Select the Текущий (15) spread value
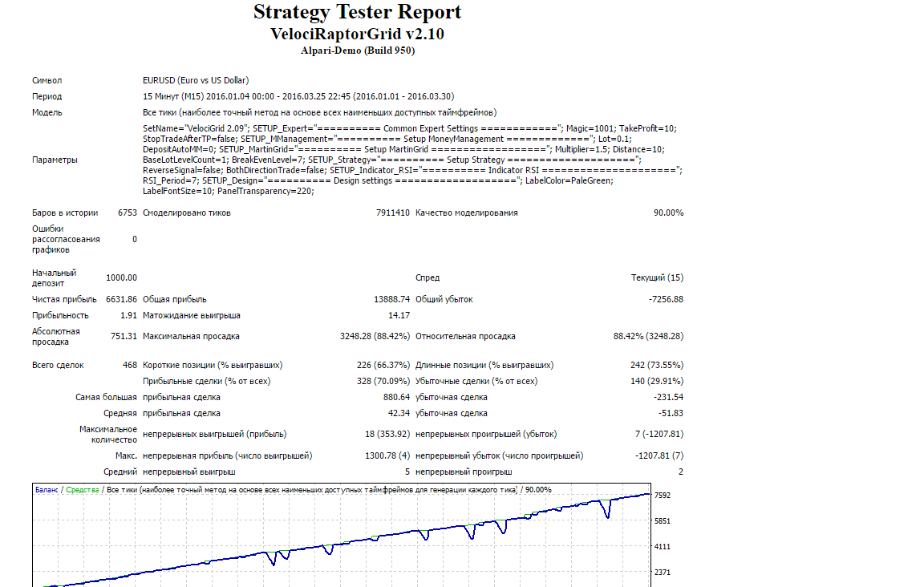 (x=657, y=277)
